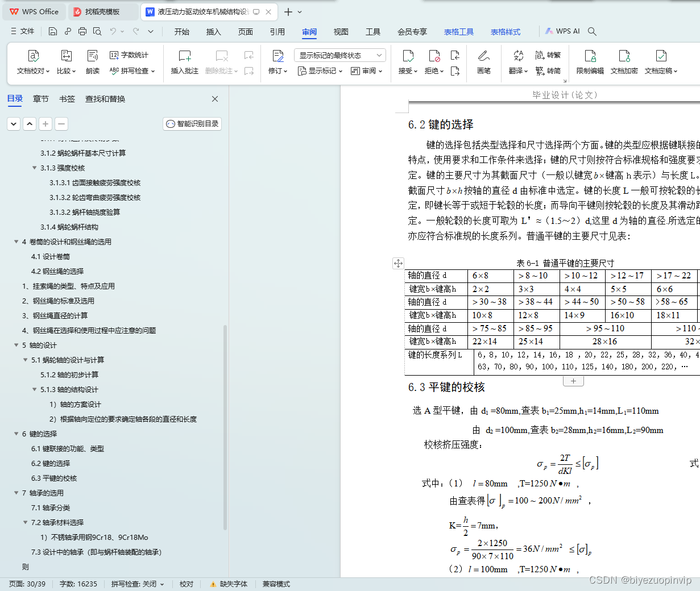Open the 显示标记的最终状态 dropdown
Screen dimensions: 700x591
pos(340,55)
